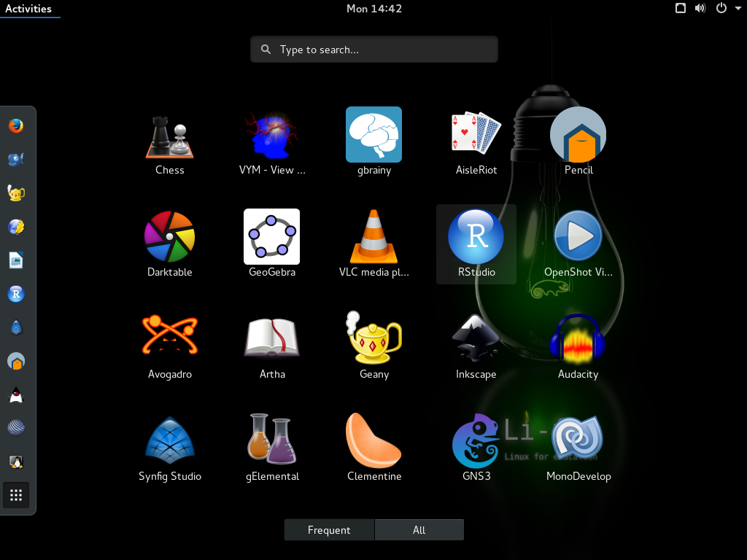Screen dimensions: 747x560
Task: Open the GeoGebra app
Action: coord(271,238)
